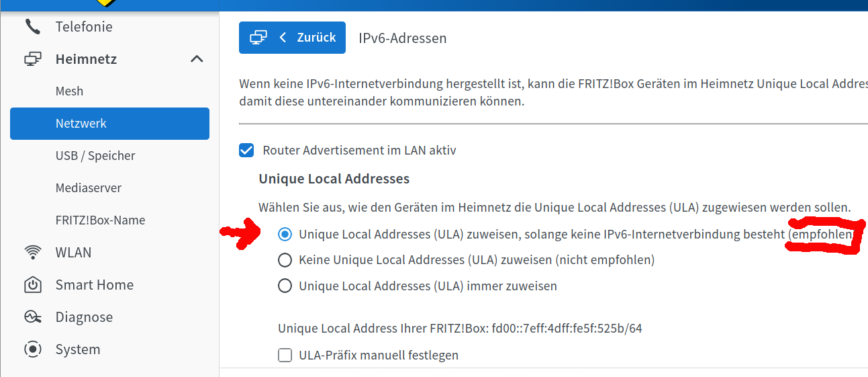
Task: Select 'Unique Local Addresses immer zuweisen' option
Action: (285, 286)
